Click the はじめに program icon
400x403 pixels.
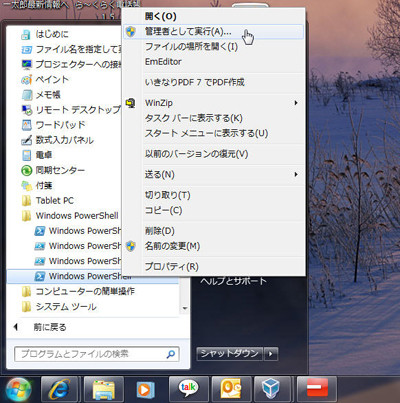pos(26,34)
